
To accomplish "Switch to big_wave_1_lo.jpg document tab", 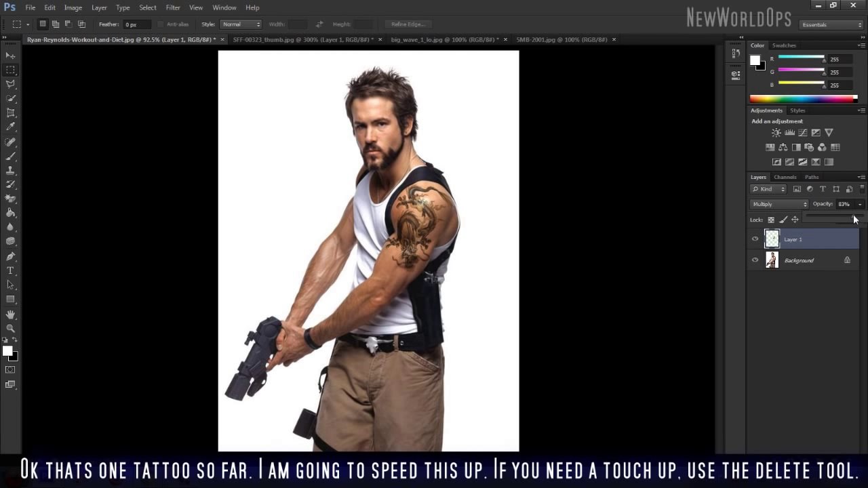I will pyautogui.click(x=445, y=39).
